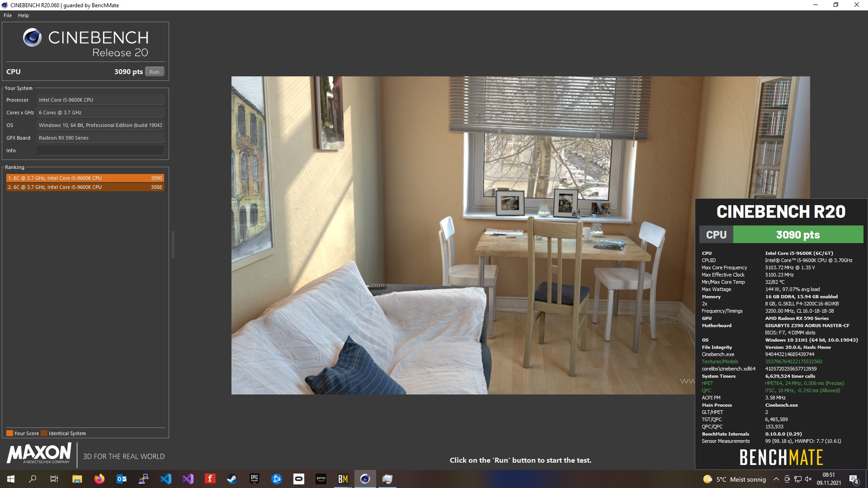Click the Cores x GHz field
Image resolution: width=868 pixels, height=488 pixels.
pyautogui.click(x=100, y=113)
